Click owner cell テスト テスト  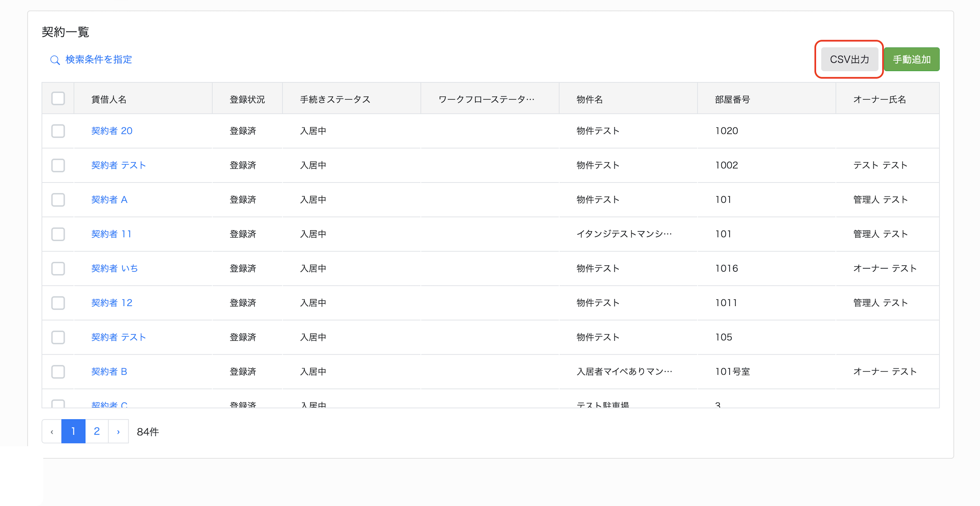coord(880,165)
